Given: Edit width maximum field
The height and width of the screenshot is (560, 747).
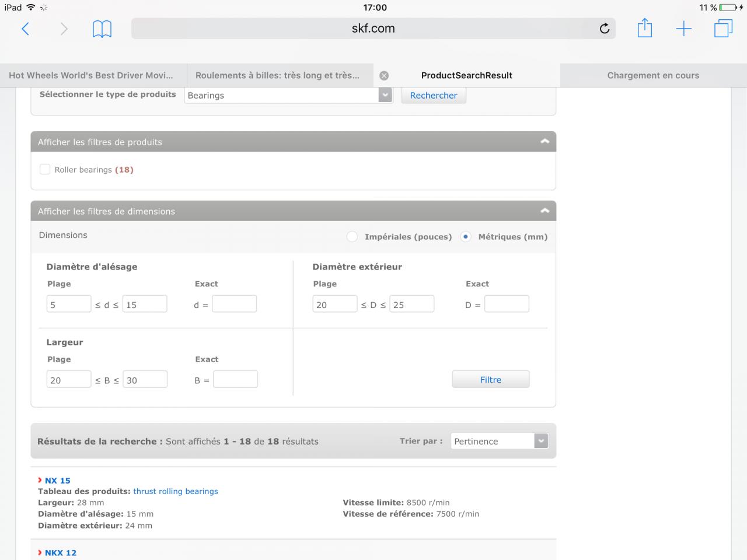Looking at the screenshot, I should click(x=145, y=379).
